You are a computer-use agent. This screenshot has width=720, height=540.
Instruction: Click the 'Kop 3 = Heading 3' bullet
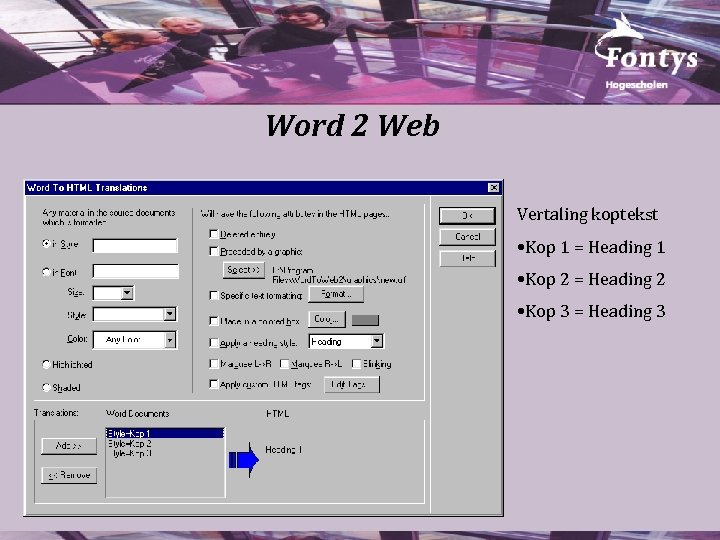591,311
